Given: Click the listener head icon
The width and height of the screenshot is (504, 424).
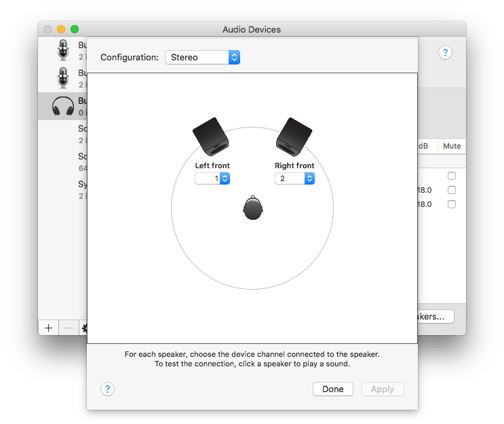Looking at the screenshot, I should (x=253, y=208).
